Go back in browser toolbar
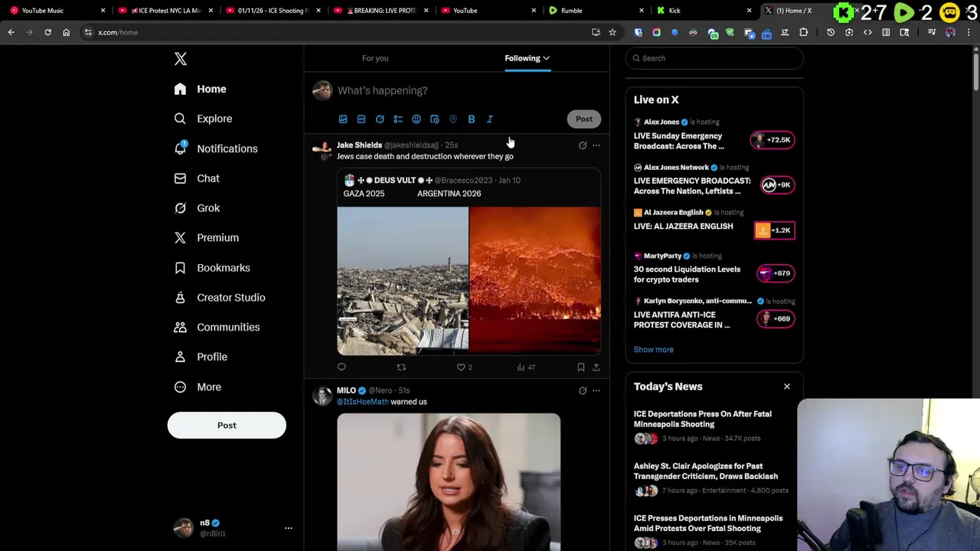980x551 pixels. point(11,32)
